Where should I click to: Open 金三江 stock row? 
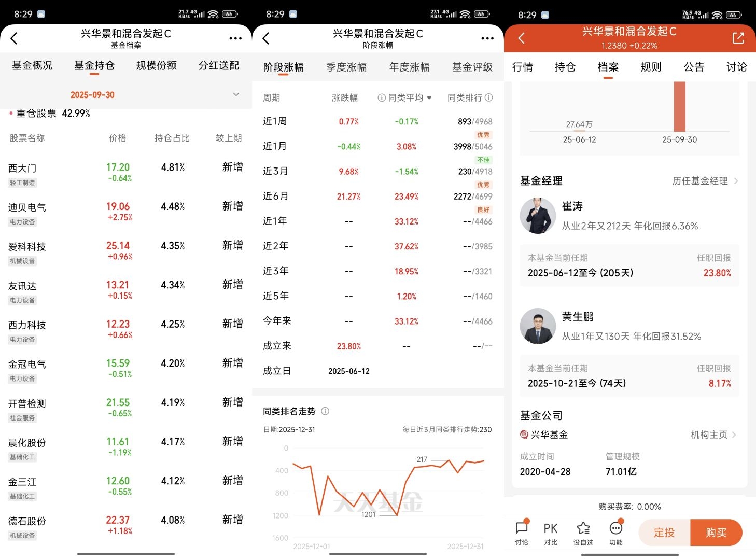(x=126, y=488)
